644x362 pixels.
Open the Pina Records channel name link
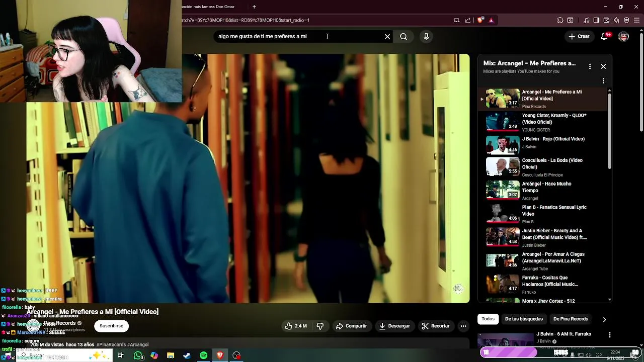pyautogui.click(x=59, y=323)
